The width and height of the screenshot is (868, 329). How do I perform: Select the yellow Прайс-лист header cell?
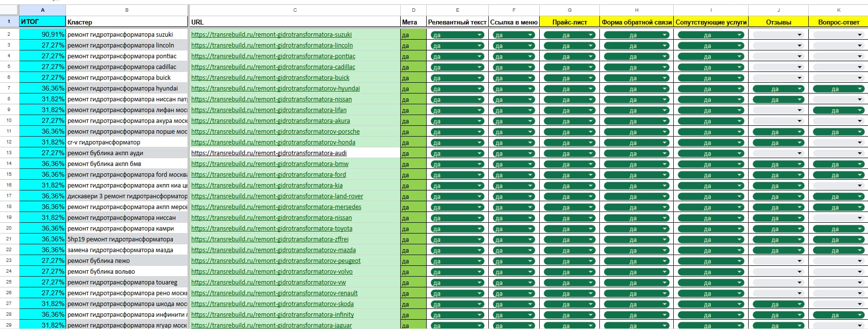point(570,22)
